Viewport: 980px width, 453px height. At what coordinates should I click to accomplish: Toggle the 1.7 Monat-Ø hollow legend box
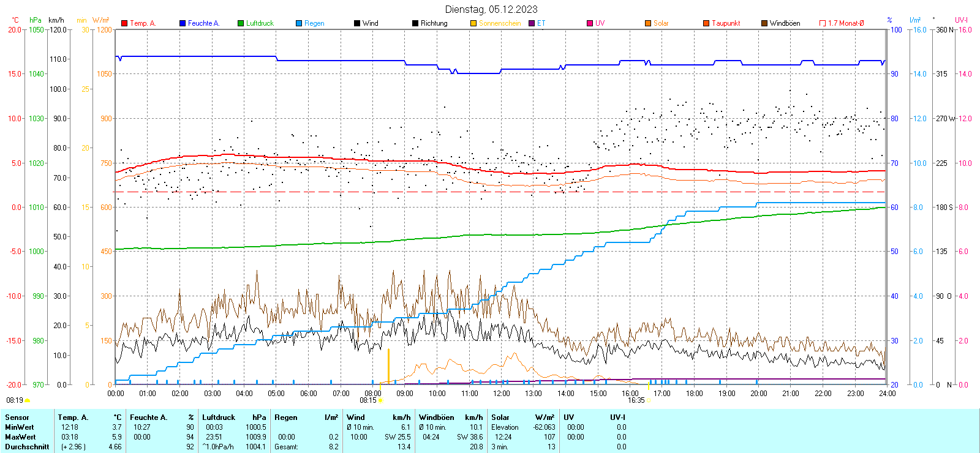coord(823,23)
